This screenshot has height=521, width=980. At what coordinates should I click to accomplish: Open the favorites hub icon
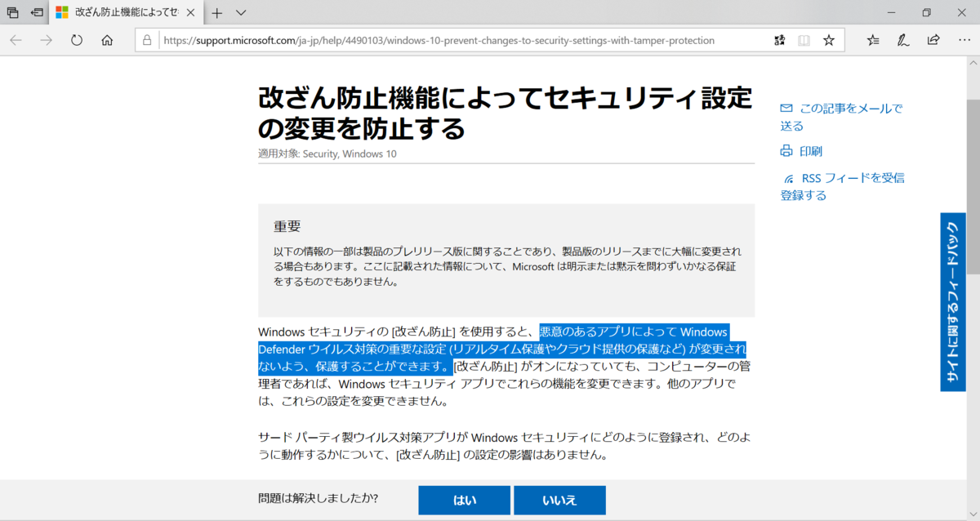(x=872, y=40)
